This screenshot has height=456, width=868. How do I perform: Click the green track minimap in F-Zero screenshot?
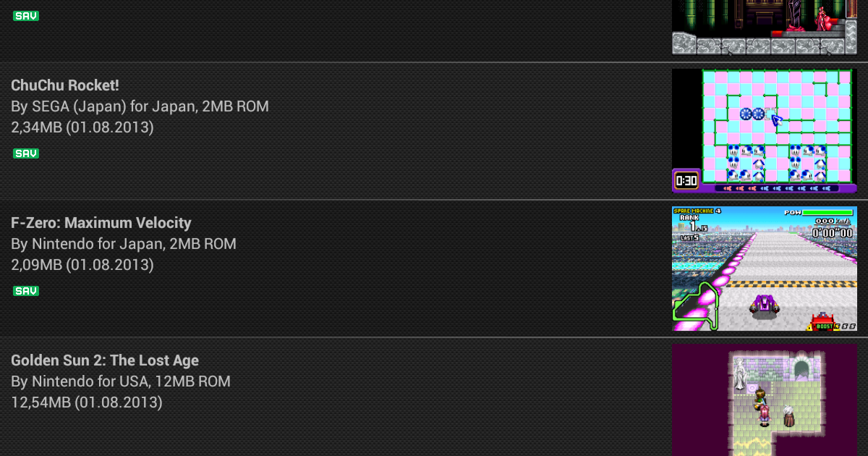click(x=696, y=307)
